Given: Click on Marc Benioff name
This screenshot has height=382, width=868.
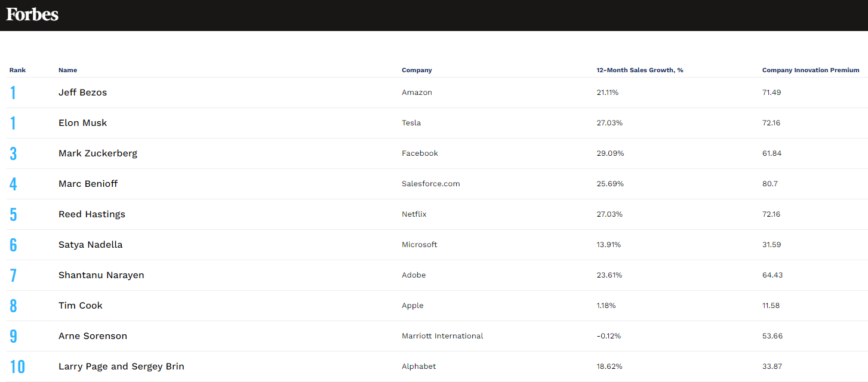Looking at the screenshot, I should click(x=88, y=184).
